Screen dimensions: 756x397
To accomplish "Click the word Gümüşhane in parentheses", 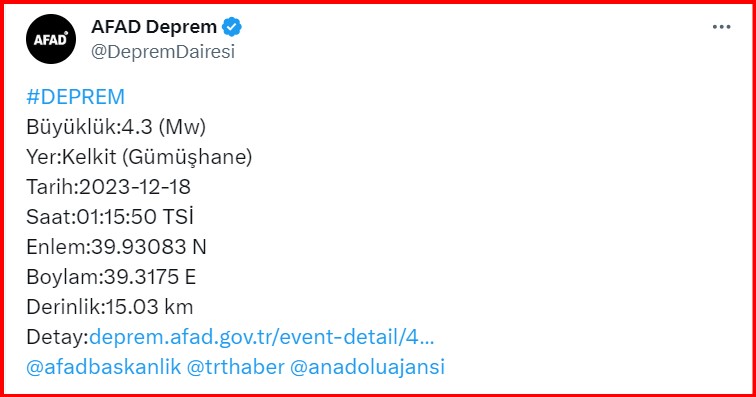I will pyautogui.click(x=187, y=157).
